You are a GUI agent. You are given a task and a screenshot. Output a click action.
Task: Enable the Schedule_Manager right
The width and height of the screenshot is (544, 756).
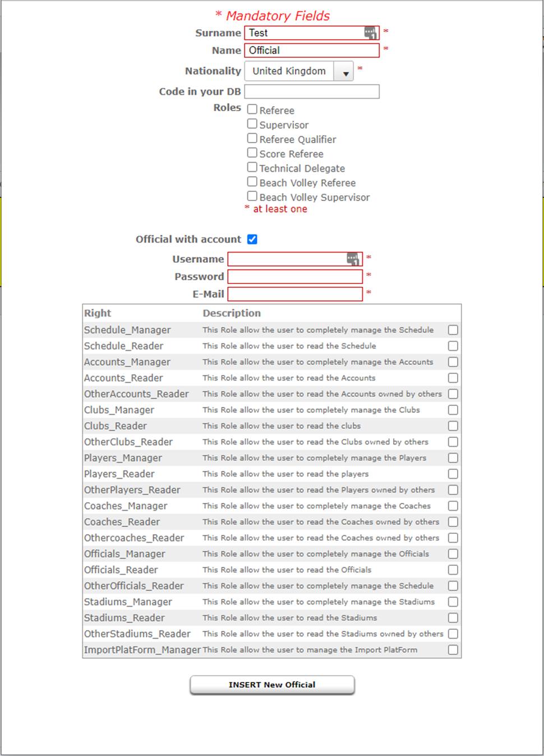point(453,330)
